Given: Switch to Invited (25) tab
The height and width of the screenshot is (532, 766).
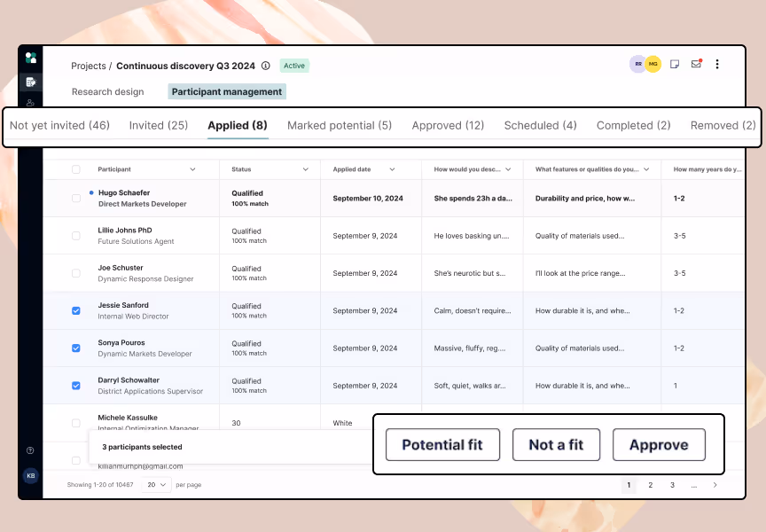Looking at the screenshot, I should [159, 126].
